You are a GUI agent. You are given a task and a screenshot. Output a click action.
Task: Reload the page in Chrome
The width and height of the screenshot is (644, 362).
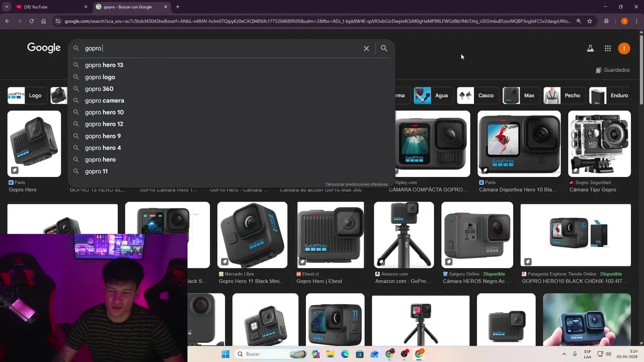31,21
